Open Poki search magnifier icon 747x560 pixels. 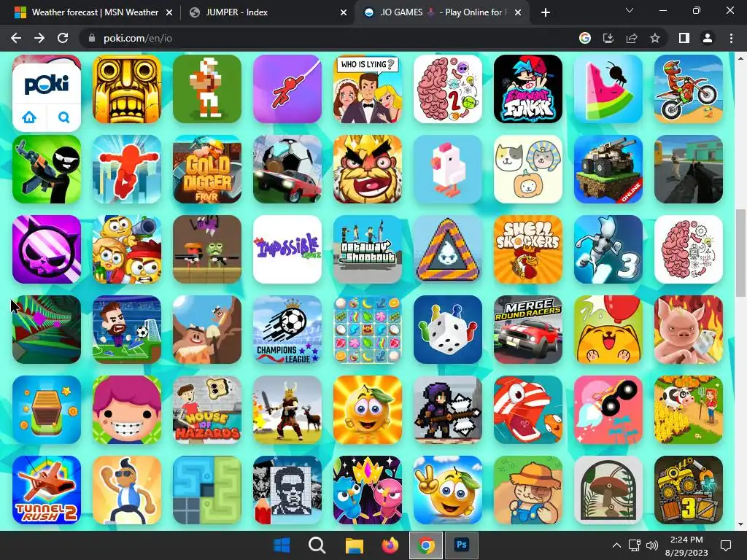[x=63, y=117]
